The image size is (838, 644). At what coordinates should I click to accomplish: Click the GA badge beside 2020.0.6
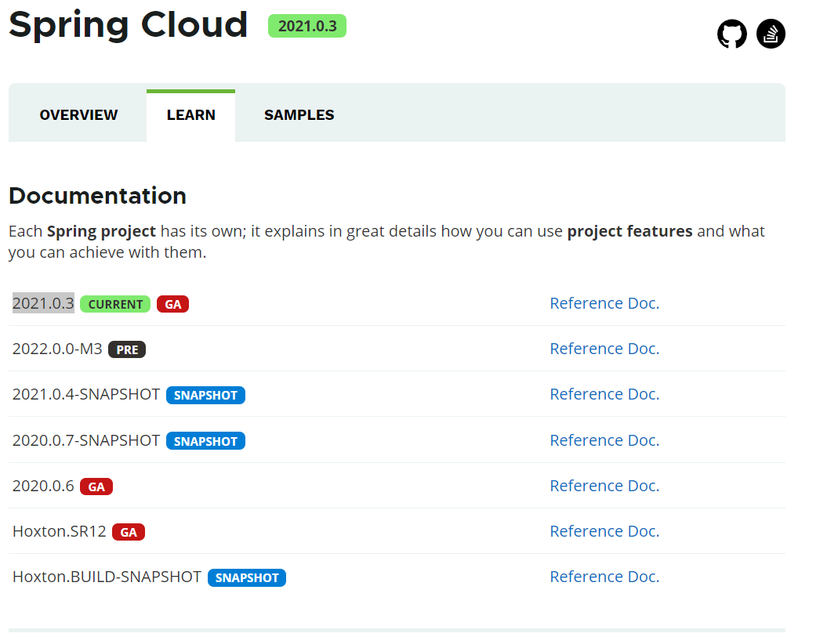click(x=96, y=487)
